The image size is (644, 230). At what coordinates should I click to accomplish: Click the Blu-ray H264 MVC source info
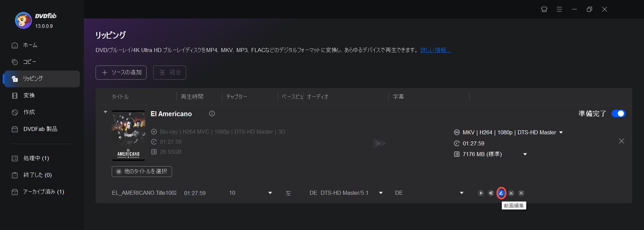222,132
